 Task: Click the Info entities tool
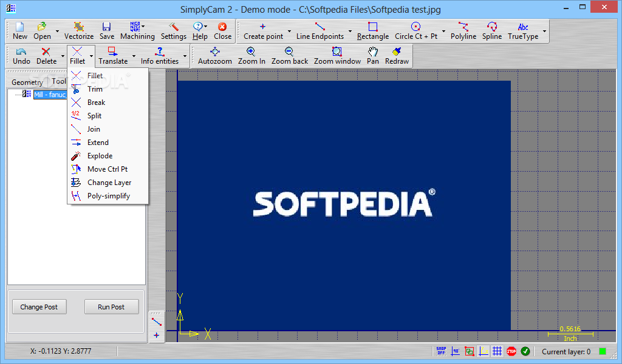[x=160, y=56]
